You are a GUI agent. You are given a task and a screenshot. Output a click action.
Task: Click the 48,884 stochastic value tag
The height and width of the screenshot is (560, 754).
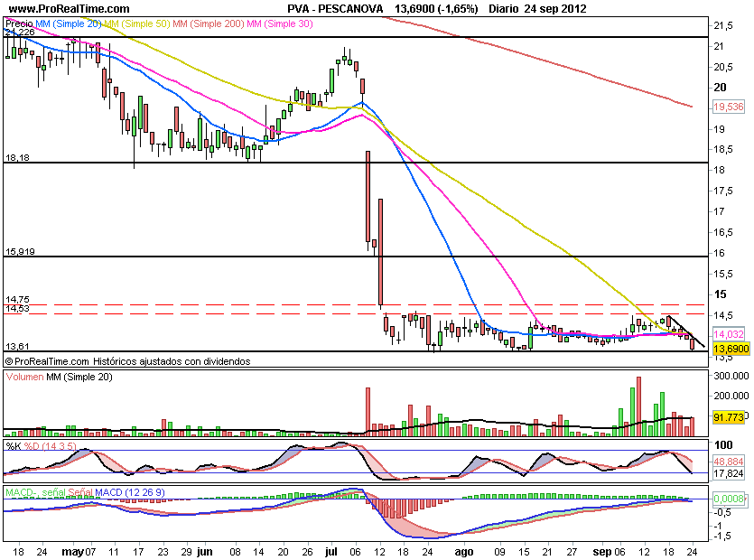pyautogui.click(x=728, y=460)
